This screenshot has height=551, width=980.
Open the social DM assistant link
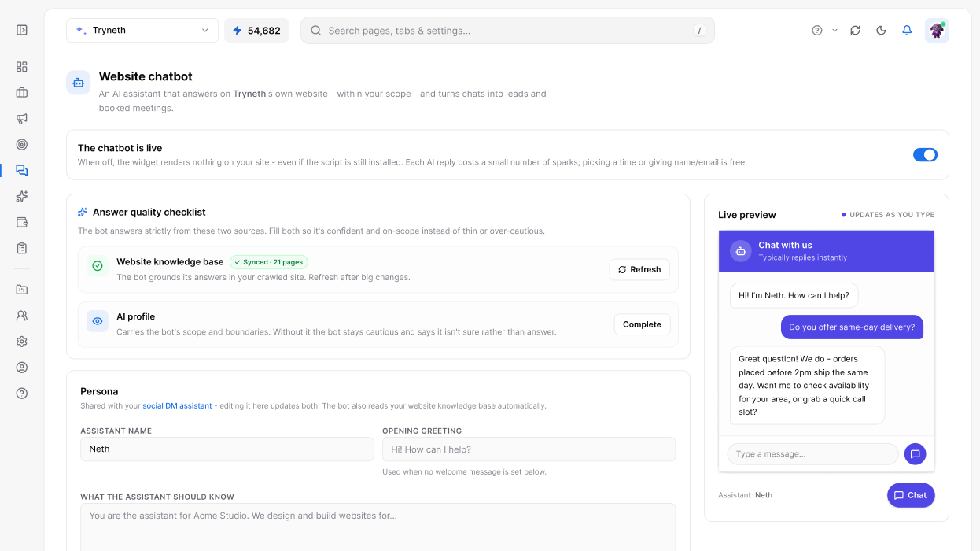pos(177,406)
